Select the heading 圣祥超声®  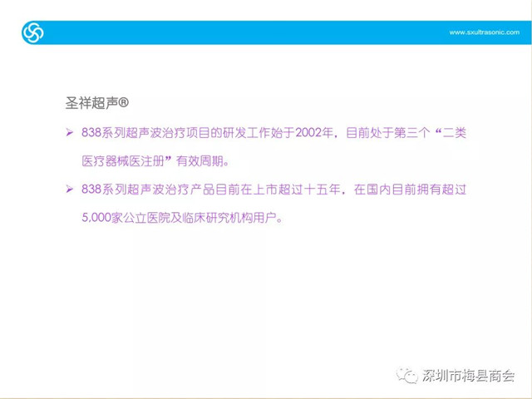pyautogui.click(x=97, y=103)
